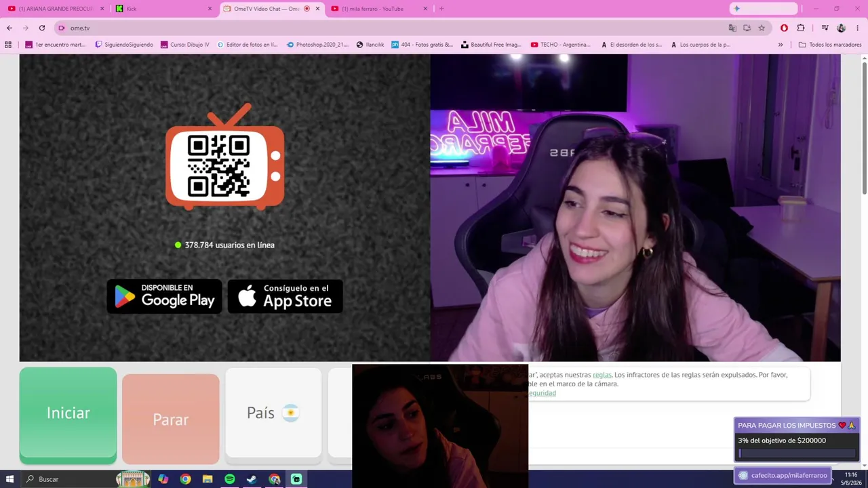Bookmark this page with the star icon
This screenshot has height=488, width=868.
762,28
